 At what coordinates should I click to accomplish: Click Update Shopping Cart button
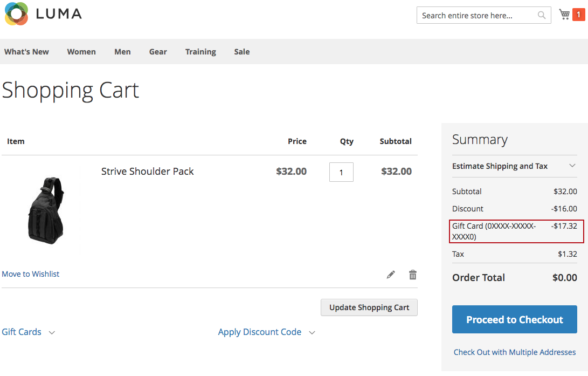coord(369,307)
